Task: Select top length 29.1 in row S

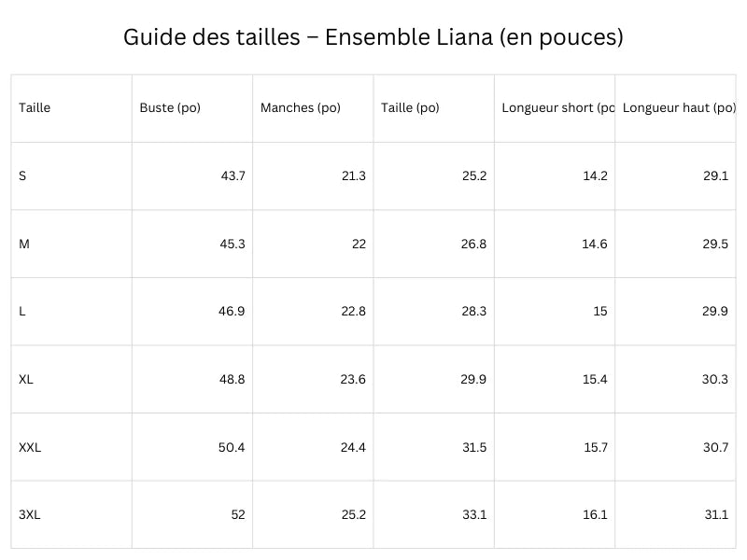Action: point(715,175)
